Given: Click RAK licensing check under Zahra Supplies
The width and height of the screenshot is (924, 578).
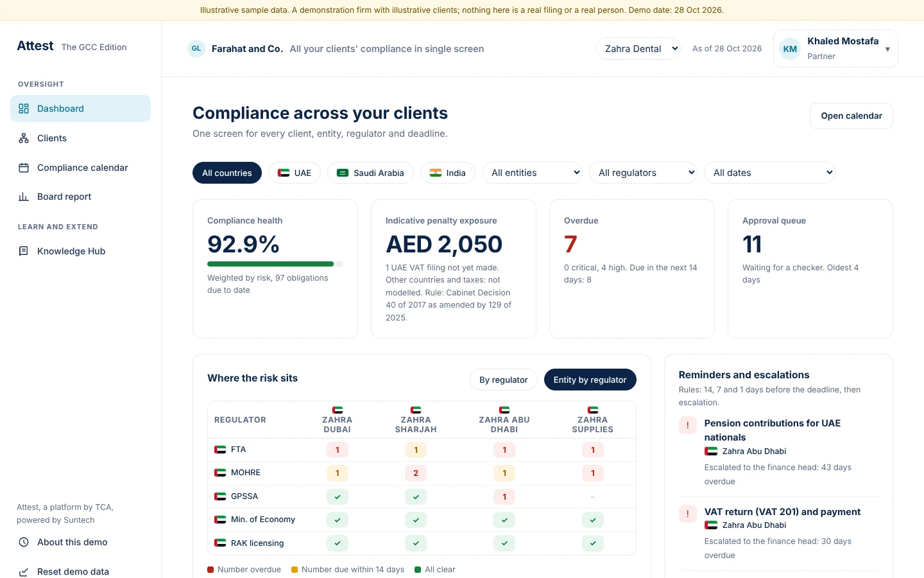Looking at the screenshot, I should coord(593,543).
